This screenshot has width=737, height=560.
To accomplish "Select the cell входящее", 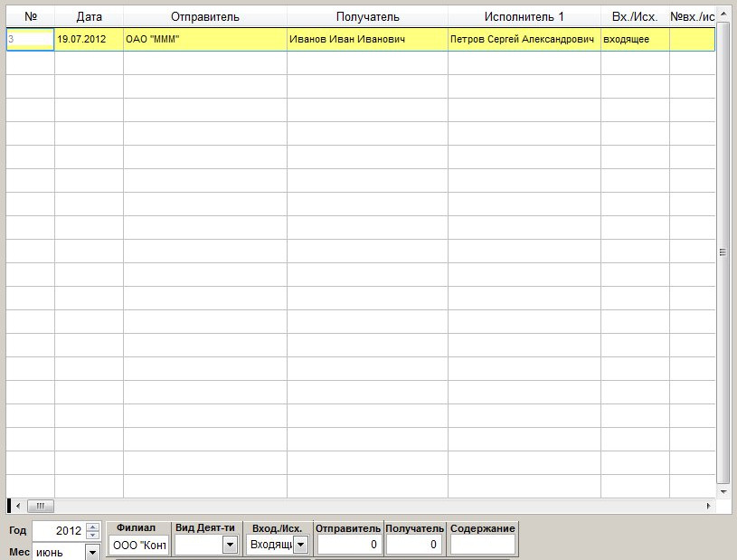I will (635, 39).
